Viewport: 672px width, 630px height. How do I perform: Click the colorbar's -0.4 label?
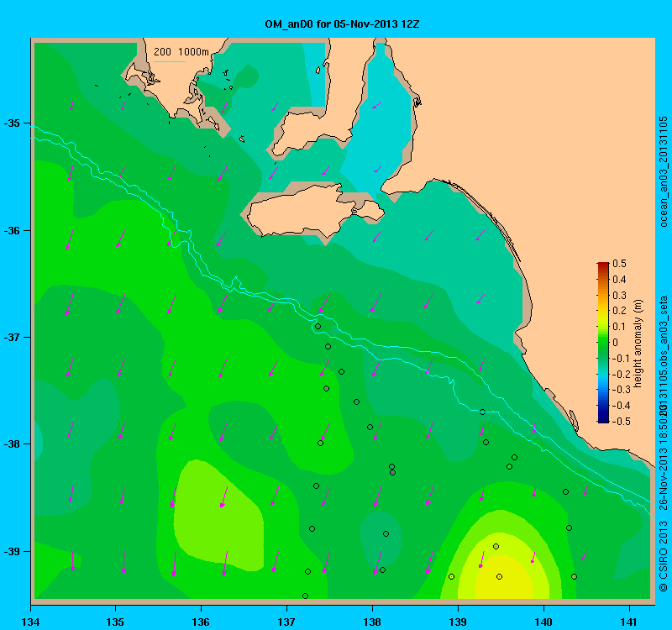click(x=619, y=406)
